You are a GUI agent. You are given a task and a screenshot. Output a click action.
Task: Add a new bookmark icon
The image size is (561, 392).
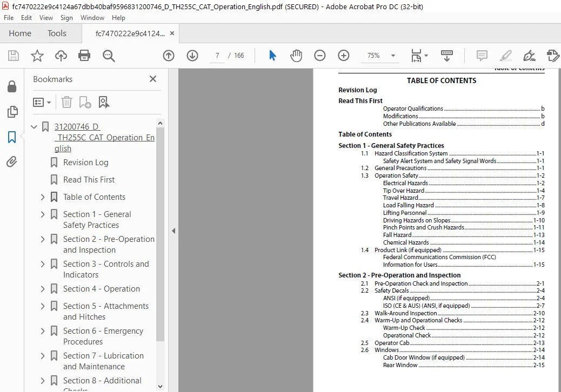point(85,102)
